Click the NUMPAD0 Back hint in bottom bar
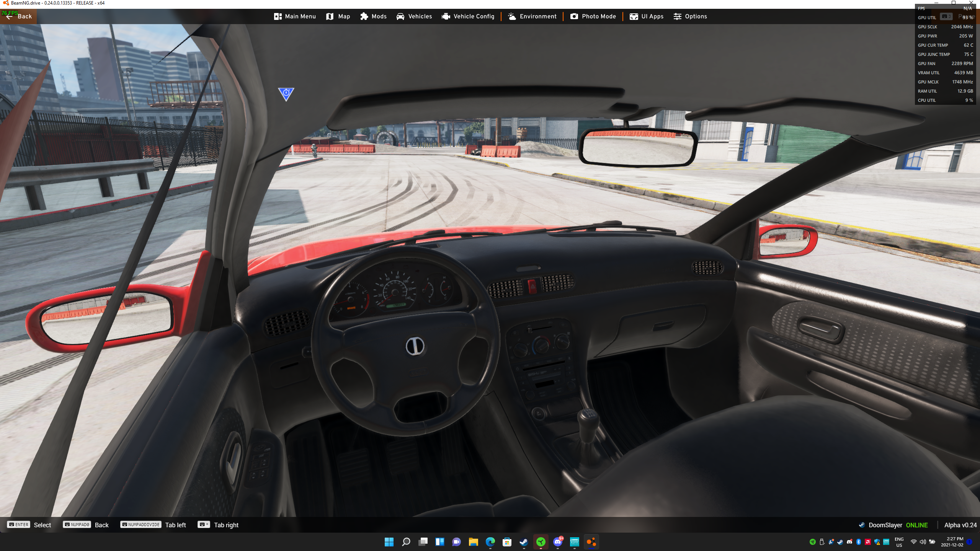The height and width of the screenshot is (551, 980). click(x=86, y=525)
